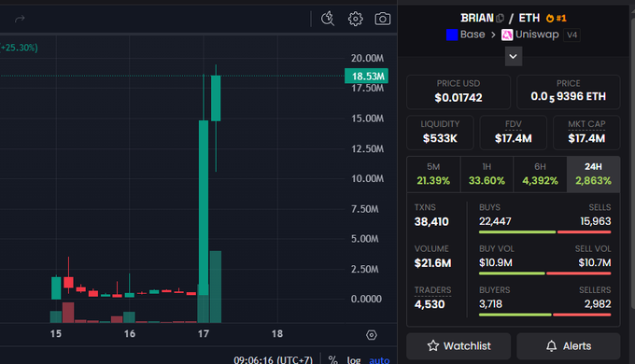Click the chart time-zone target icon
This screenshot has width=635, height=364.
(372, 335)
